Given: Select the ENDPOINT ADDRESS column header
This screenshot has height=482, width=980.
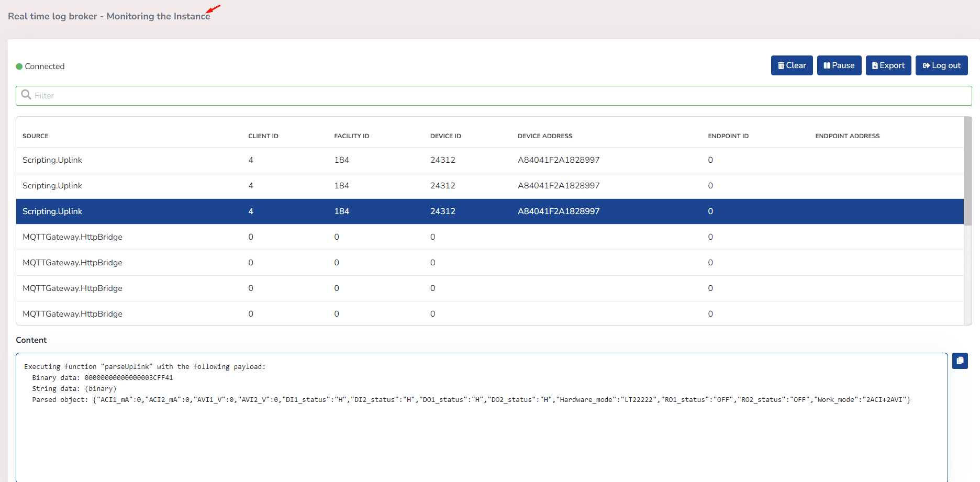Looking at the screenshot, I should pyautogui.click(x=848, y=136).
